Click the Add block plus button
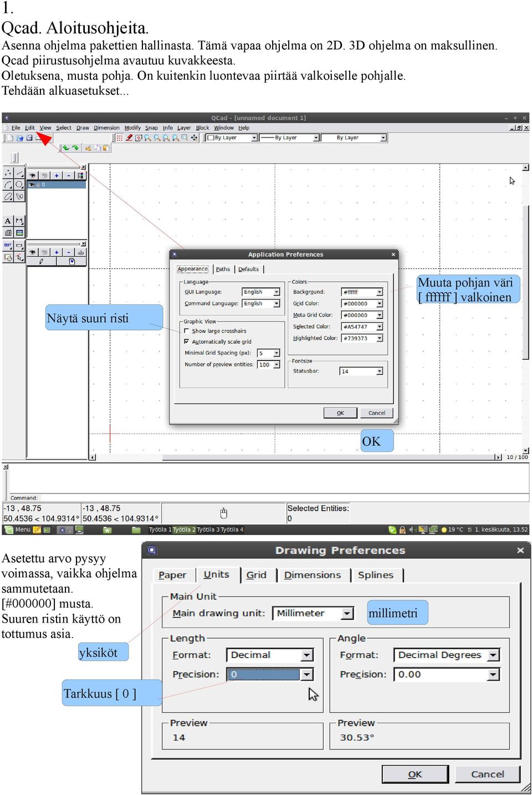The height and width of the screenshot is (795, 532). click(x=57, y=252)
